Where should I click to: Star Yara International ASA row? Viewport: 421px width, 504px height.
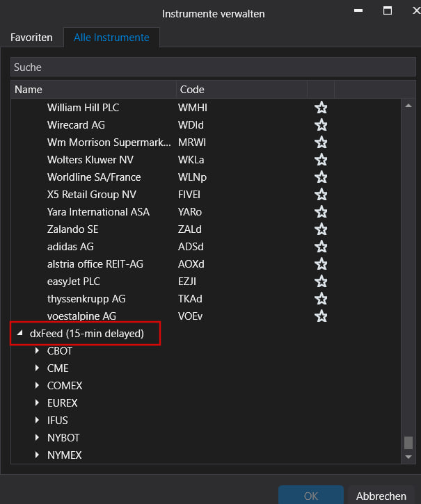pos(321,212)
